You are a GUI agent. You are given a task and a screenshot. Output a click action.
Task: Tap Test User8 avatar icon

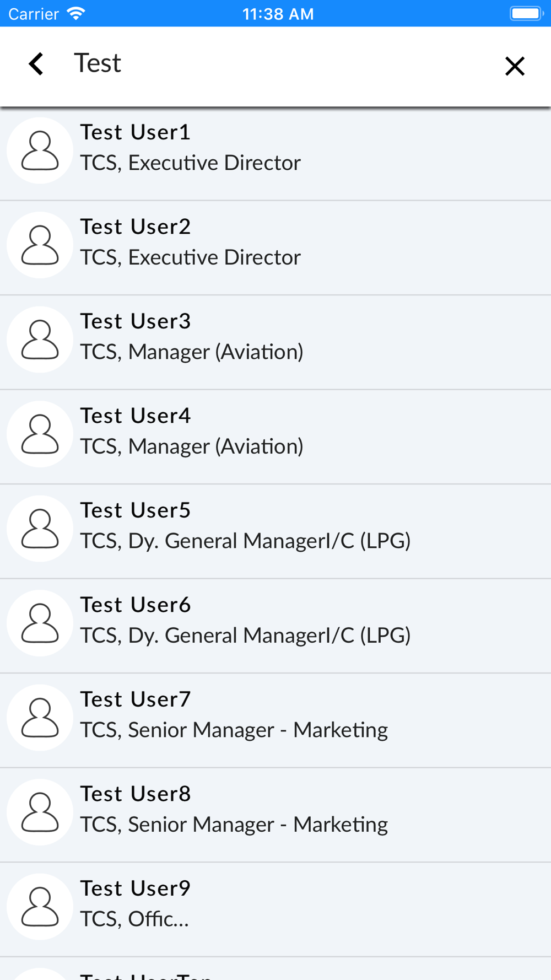click(40, 812)
